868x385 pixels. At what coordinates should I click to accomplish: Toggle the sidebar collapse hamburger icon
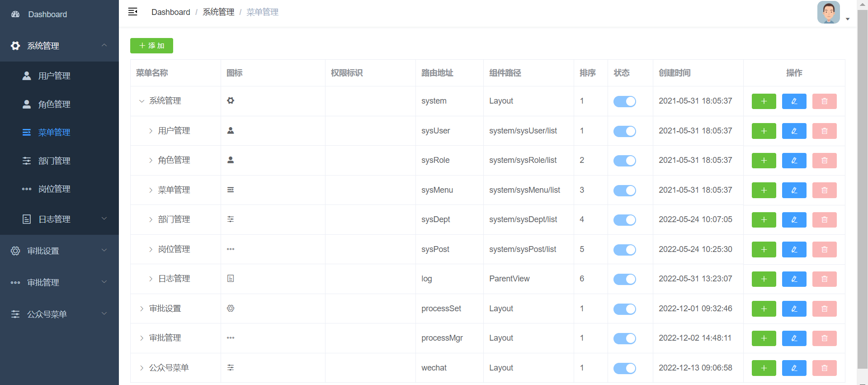133,12
